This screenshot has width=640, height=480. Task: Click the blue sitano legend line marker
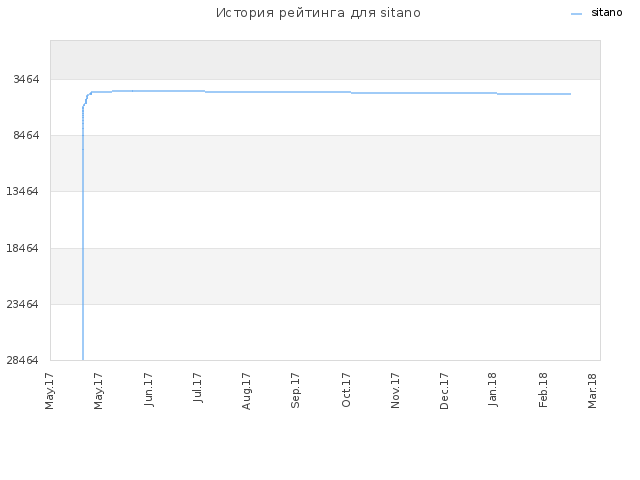(576, 14)
